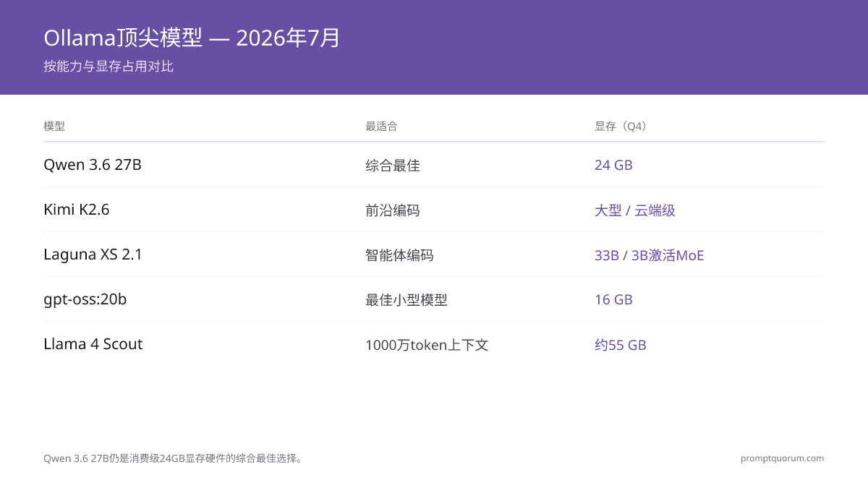This screenshot has height=488, width=868.
Task: Select the 'Llama 4 Scout' model name cell
Action: click(x=93, y=344)
